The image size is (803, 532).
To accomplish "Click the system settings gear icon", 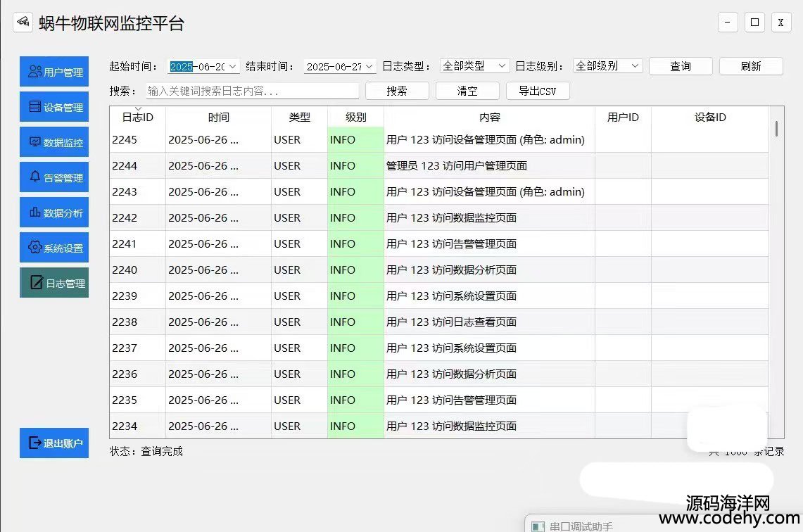I will coord(34,248).
